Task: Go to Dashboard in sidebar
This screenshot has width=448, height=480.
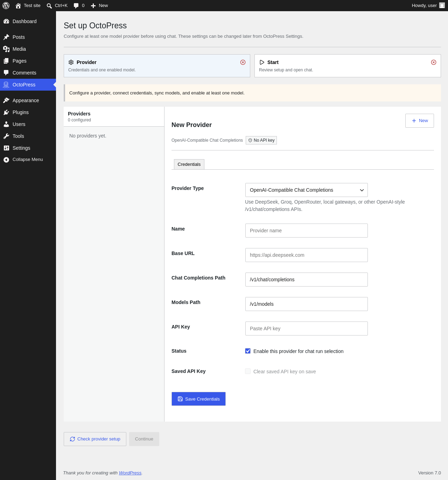Action: 28,21
